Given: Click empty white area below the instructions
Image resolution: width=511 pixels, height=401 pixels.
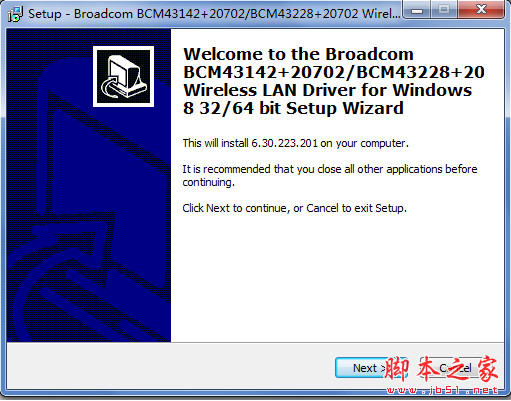Looking at the screenshot, I should point(337,277).
